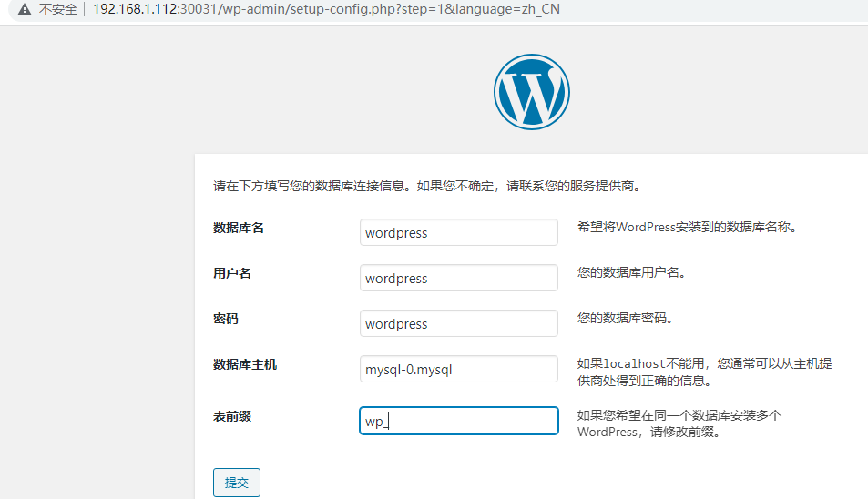Click the 表前缀 label

tap(232, 416)
